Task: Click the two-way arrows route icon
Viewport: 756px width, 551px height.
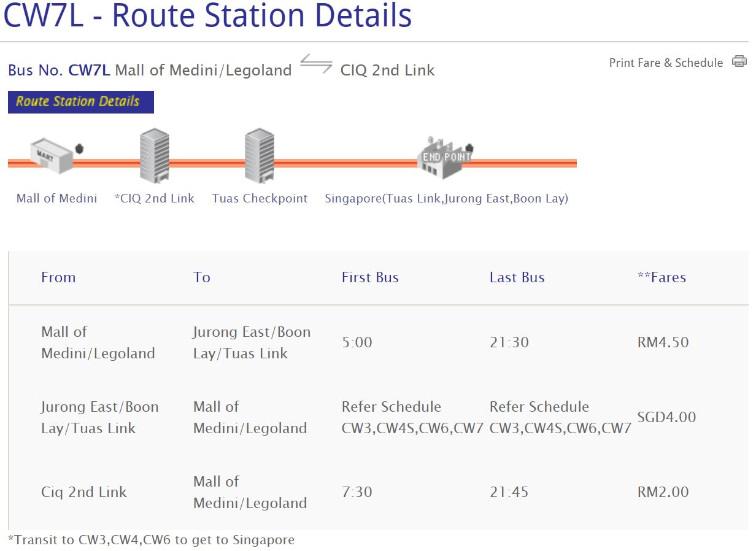Action: 316,65
